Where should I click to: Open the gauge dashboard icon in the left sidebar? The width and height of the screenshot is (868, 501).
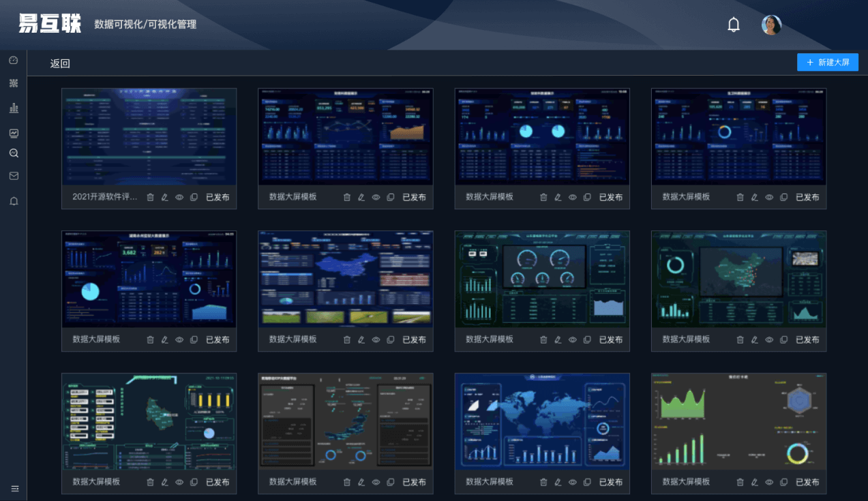pyautogui.click(x=13, y=60)
